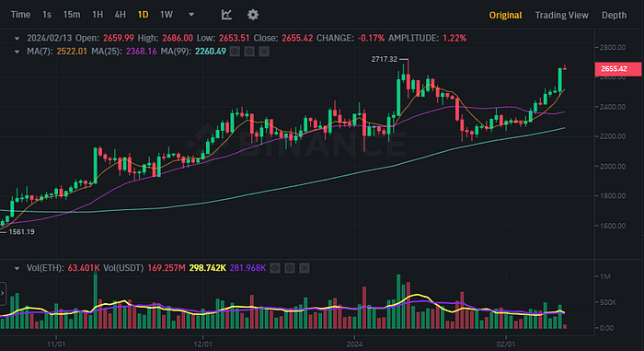The width and height of the screenshot is (644, 351).
Task: Click the 2000.00 price axis label
Action: (613, 166)
